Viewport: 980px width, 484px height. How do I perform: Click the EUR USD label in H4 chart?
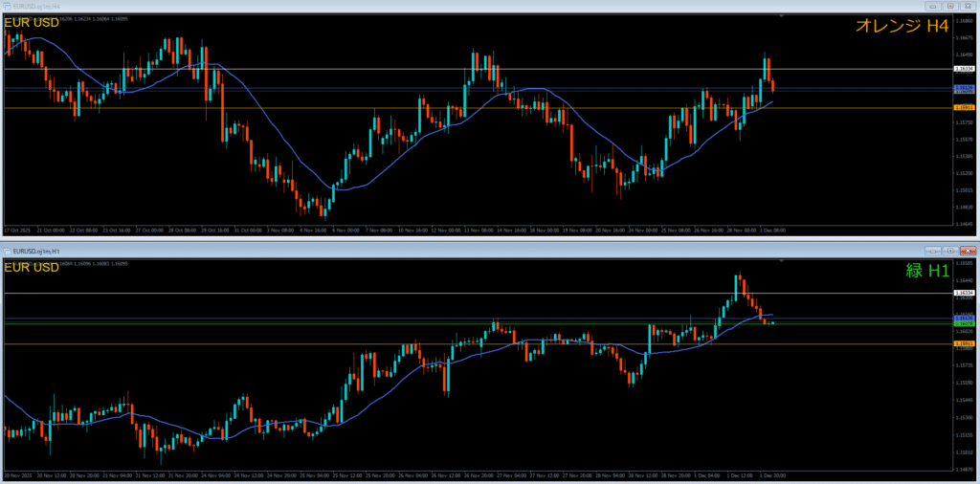32,23
